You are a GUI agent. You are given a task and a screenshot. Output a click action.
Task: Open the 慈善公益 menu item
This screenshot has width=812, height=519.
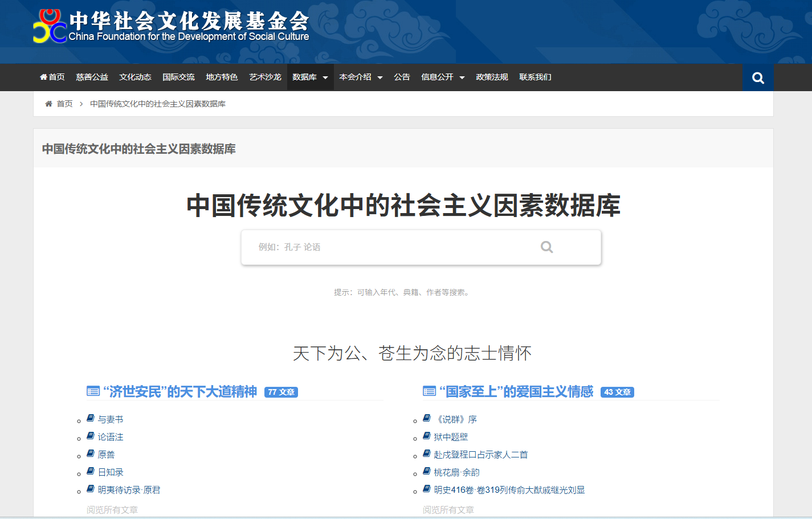[x=92, y=77]
